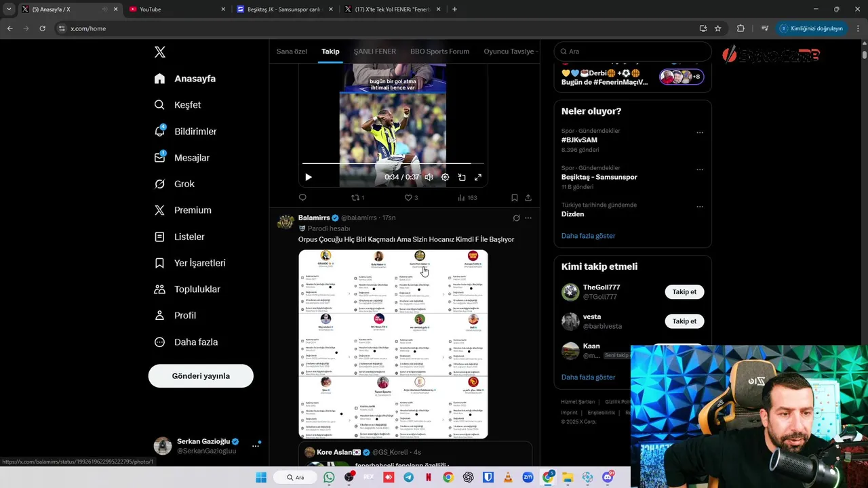Open the #BJKvSAM trend
Image resolution: width=868 pixels, height=488 pixels.
click(x=579, y=140)
